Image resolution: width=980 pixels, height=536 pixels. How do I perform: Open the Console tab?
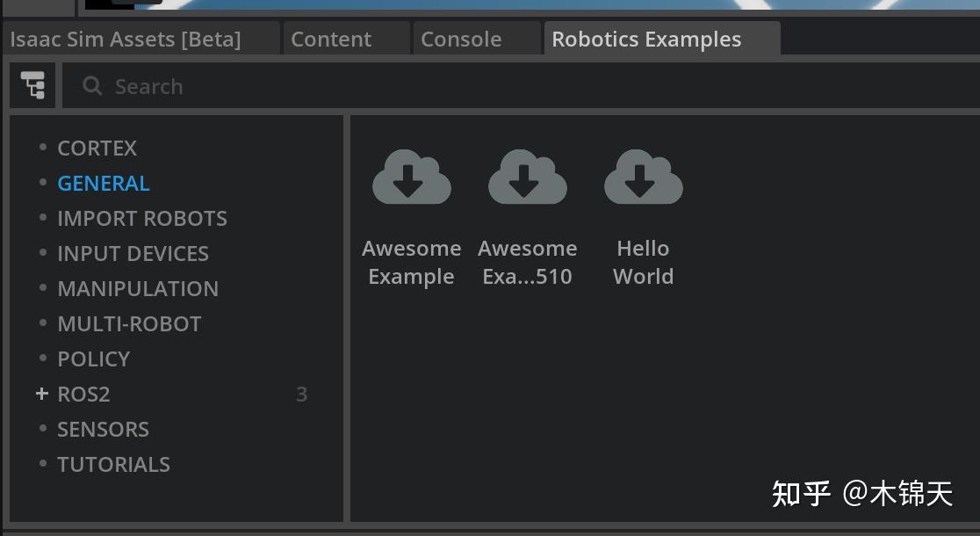click(461, 39)
